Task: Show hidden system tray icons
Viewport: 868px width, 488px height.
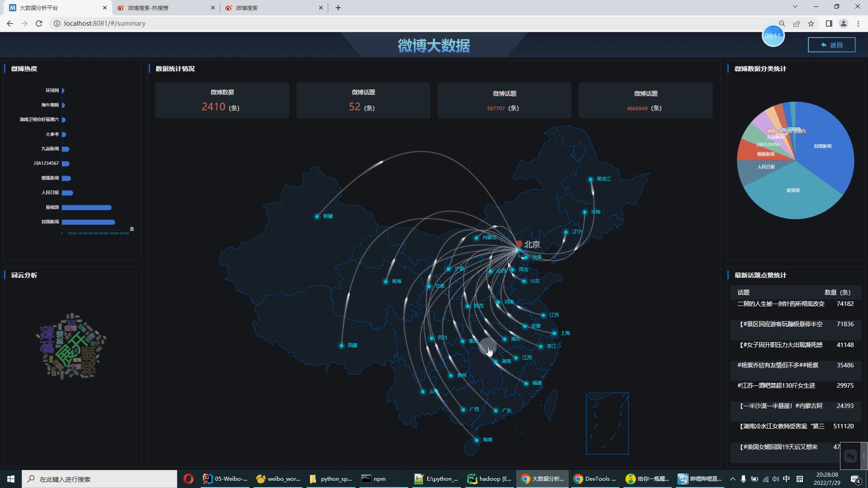Action: (x=732, y=479)
